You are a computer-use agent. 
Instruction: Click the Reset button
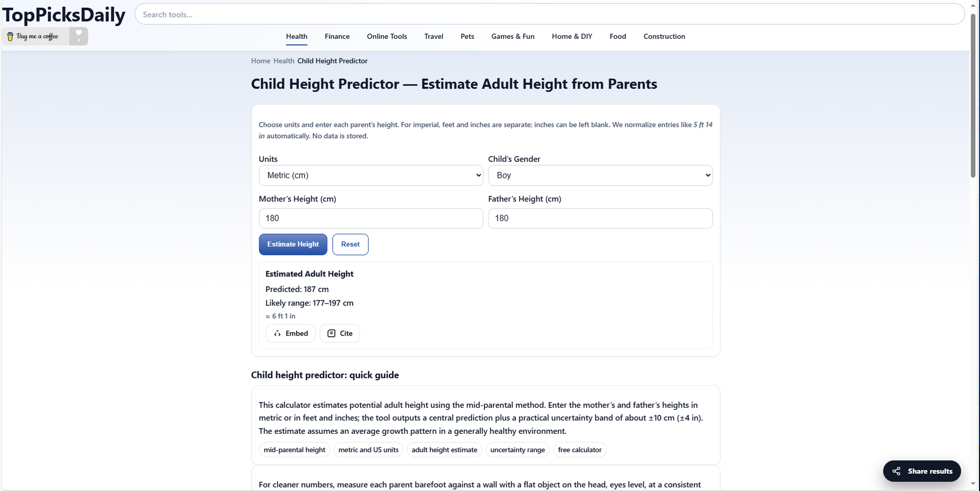click(x=350, y=244)
